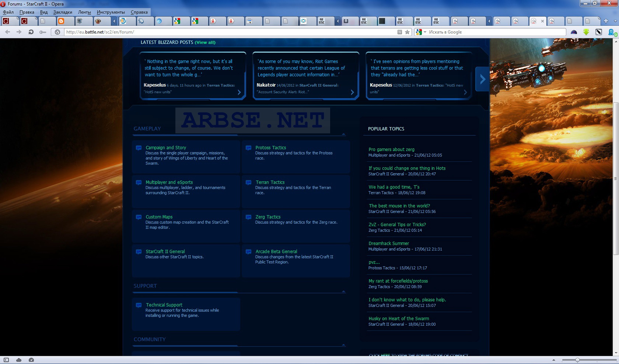The height and width of the screenshot is (364, 619).
Task: Open the Вид menu
Action: [x=44, y=12]
